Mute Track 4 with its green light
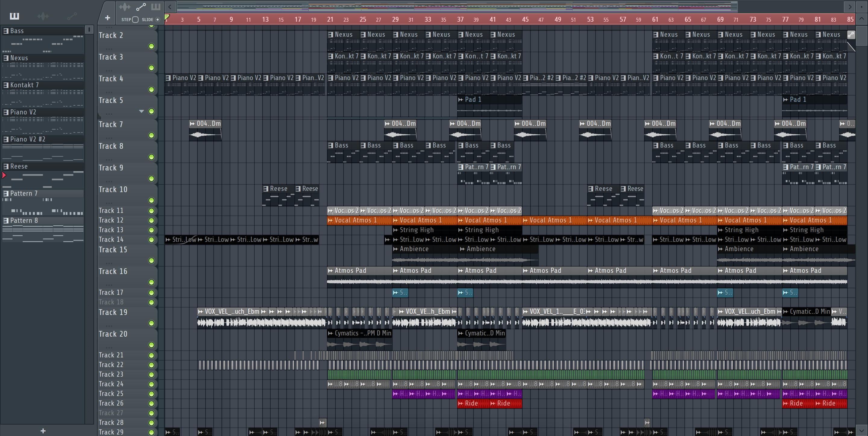This screenshot has height=436, width=868. coord(151,89)
